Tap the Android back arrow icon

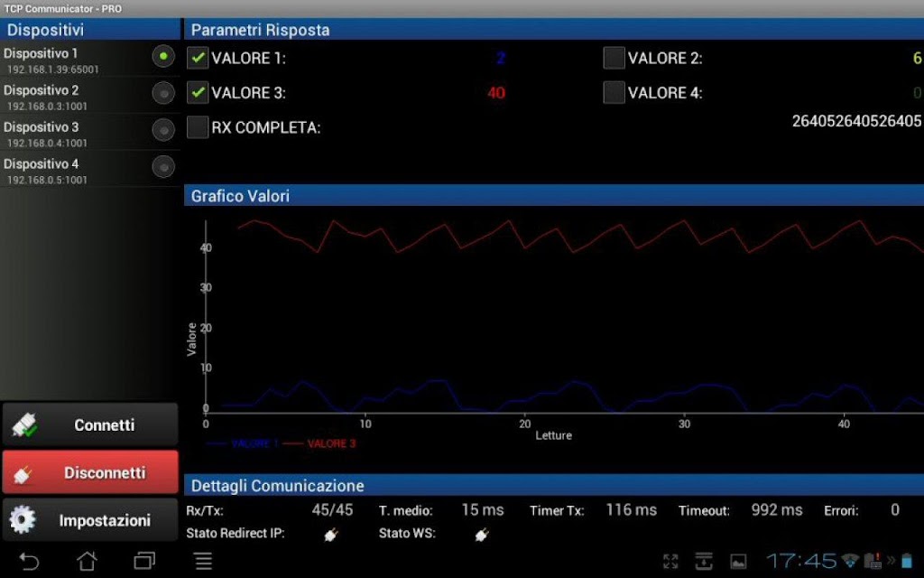(28, 561)
